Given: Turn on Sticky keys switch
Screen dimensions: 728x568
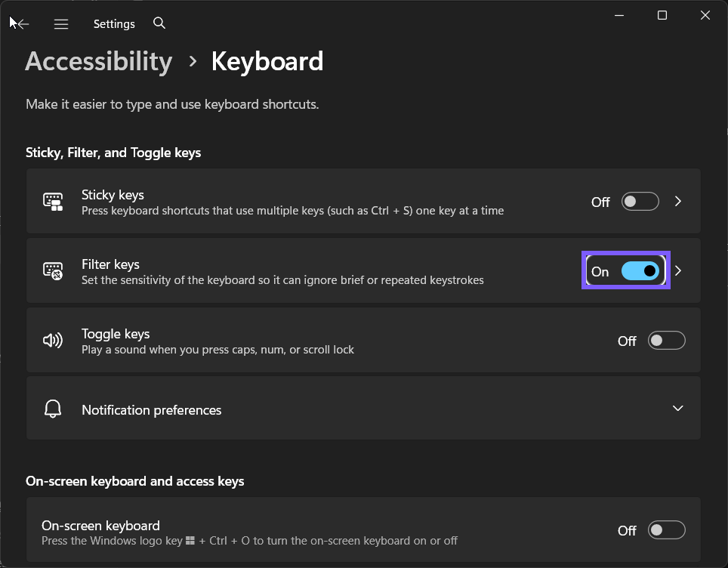Looking at the screenshot, I should coord(640,201).
